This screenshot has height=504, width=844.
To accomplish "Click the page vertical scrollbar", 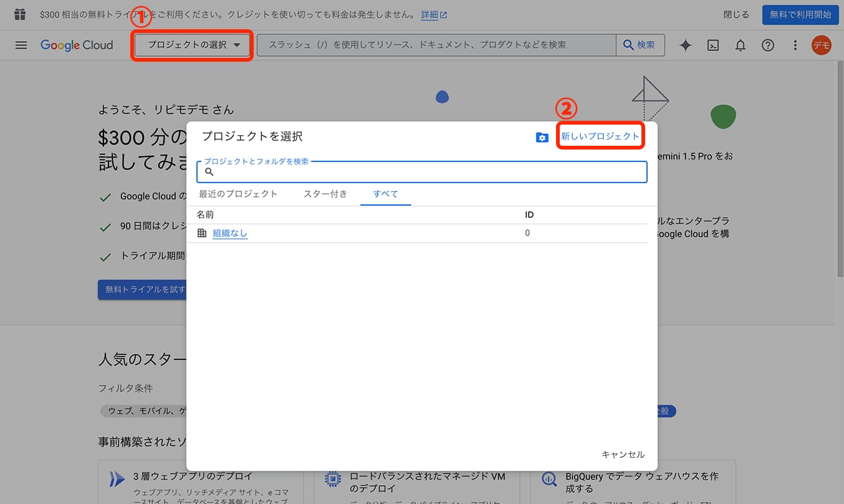I will point(840,168).
